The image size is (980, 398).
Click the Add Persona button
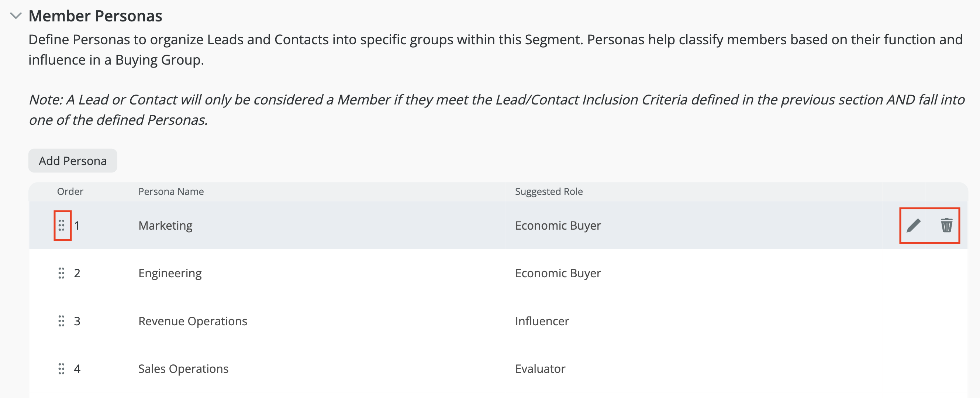(x=73, y=161)
